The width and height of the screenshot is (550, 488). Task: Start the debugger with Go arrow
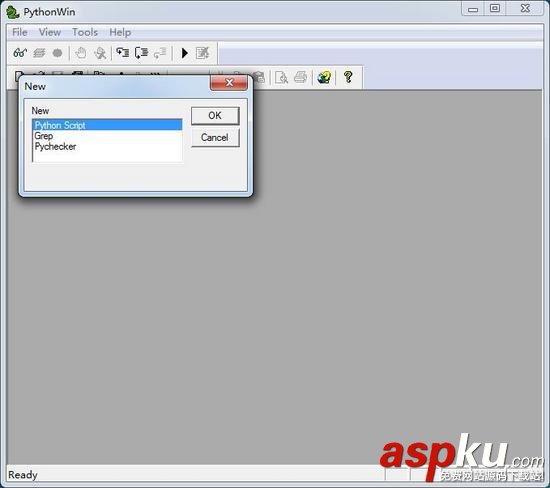[x=185, y=53]
